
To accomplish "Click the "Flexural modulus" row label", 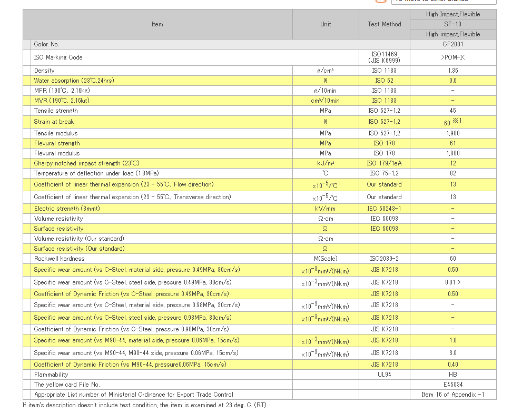I will click(57, 153).
